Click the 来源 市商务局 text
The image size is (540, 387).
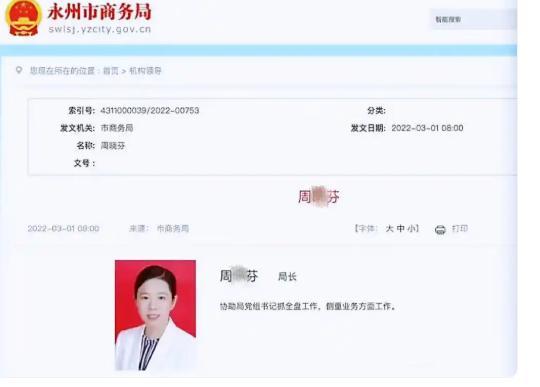click(x=159, y=229)
